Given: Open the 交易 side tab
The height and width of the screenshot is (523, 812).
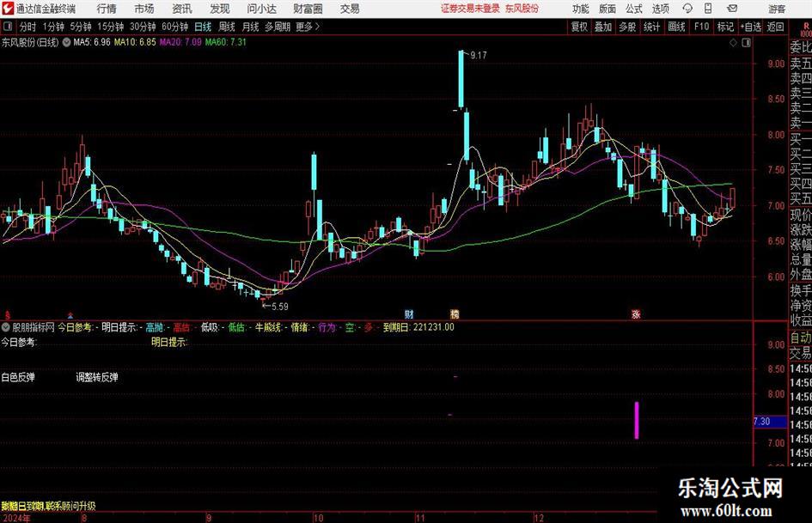Looking at the screenshot, I should pyautogui.click(x=800, y=353).
